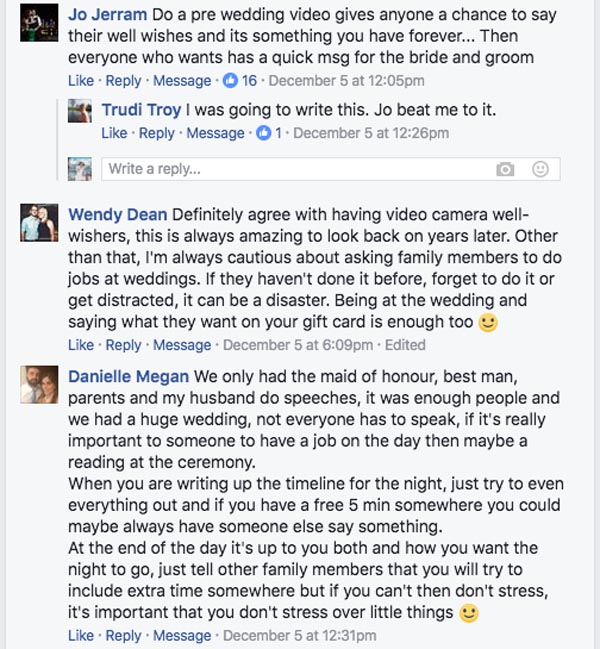Click the camera icon in reply box
Screen dimensions: 600x649
click(505, 169)
